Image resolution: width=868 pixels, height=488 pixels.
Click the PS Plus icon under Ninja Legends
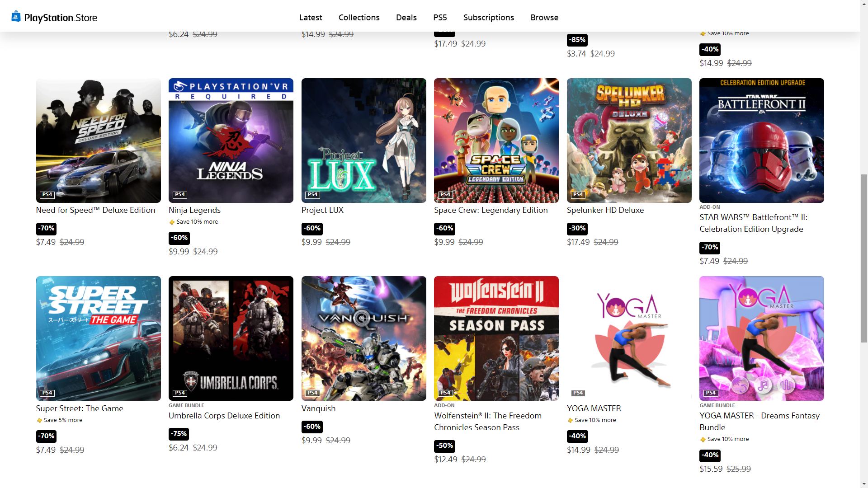tap(172, 222)
